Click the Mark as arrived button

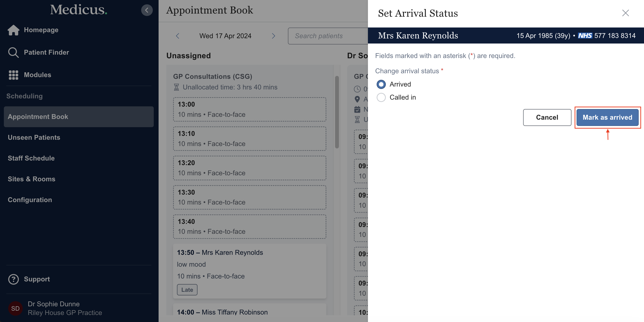click(607, 117)
